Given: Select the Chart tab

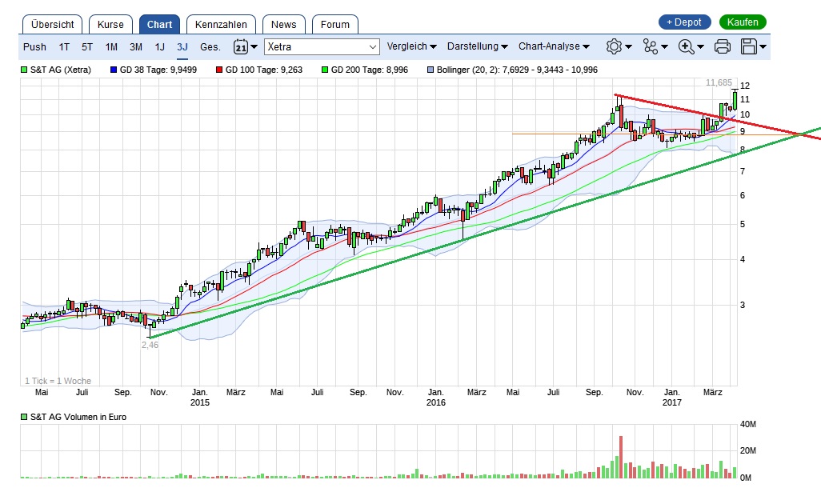Looking at the screenshot, I should click(x=160, y=25).
